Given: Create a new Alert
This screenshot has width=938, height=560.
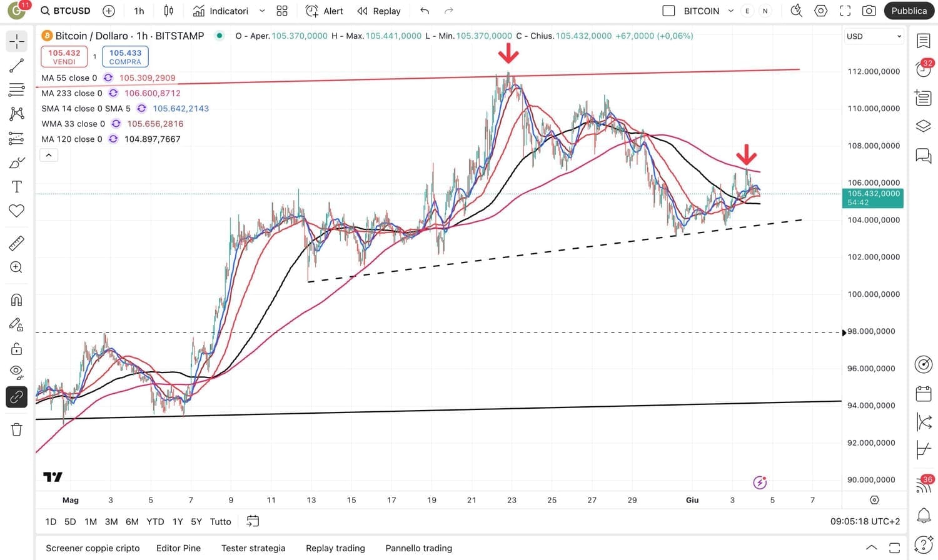Looking at the screenshot, I should click(x=324, y=11).
